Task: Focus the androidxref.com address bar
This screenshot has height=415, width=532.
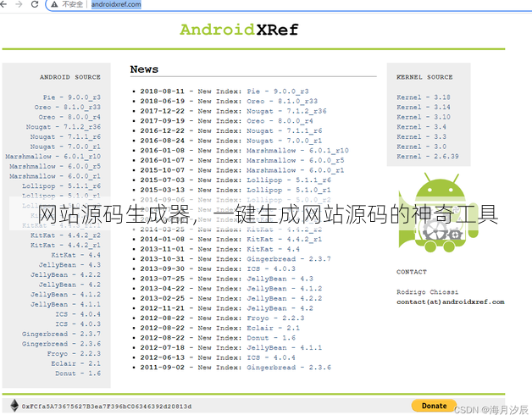Action: point(116,4)
